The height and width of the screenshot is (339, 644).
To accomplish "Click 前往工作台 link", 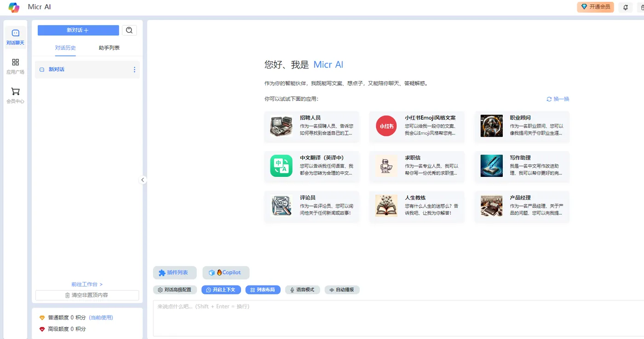I will pyautogui.click(x=87, y=285).
